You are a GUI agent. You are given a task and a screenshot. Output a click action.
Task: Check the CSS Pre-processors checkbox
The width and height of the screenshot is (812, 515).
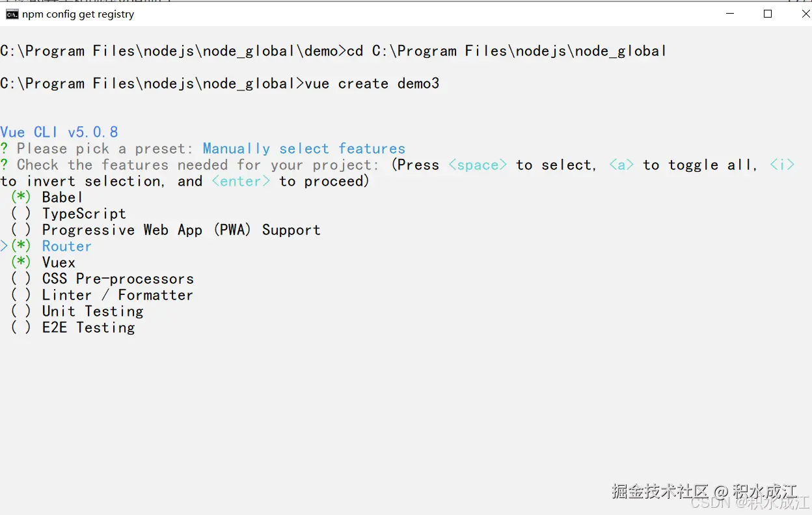coord(21,279)
